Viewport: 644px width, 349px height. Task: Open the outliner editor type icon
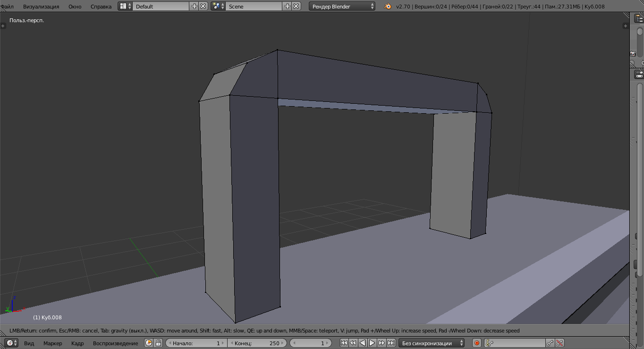[639, 18]
